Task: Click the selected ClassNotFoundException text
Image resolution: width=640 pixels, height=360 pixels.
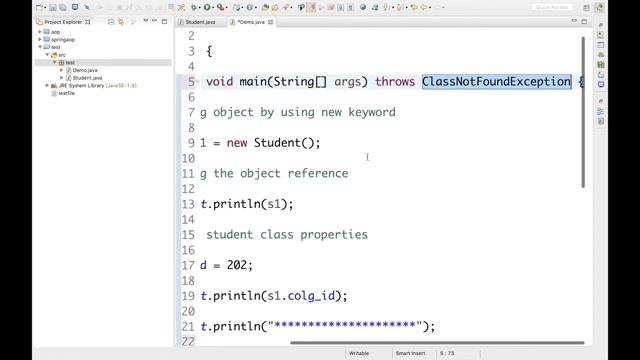Action: click(x=496, y=82)
